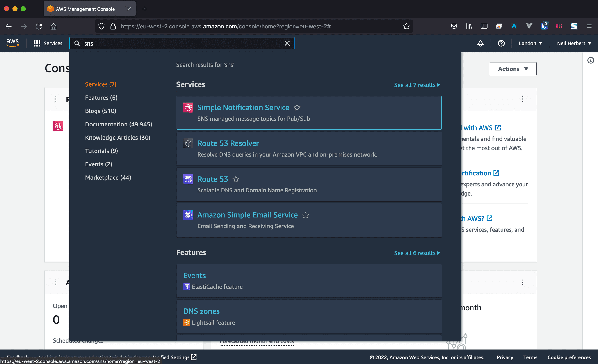Go to browser home page
Screen dimensions: 598x364
53,26
